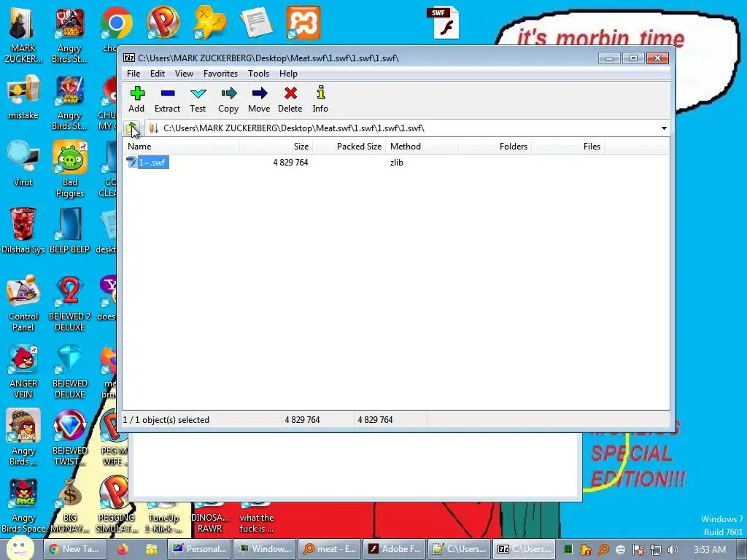
Task: Click Show desktop strip on the taskbar
Action: [742, 550]
